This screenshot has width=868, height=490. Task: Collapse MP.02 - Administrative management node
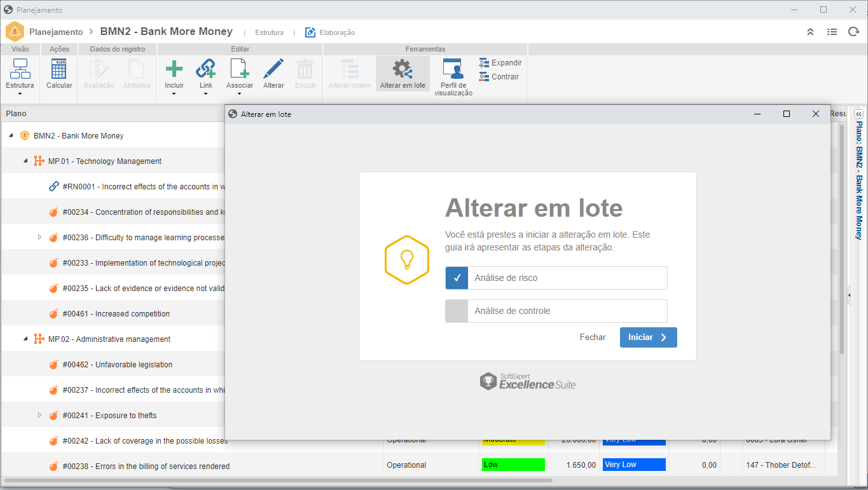click(25, 339)
